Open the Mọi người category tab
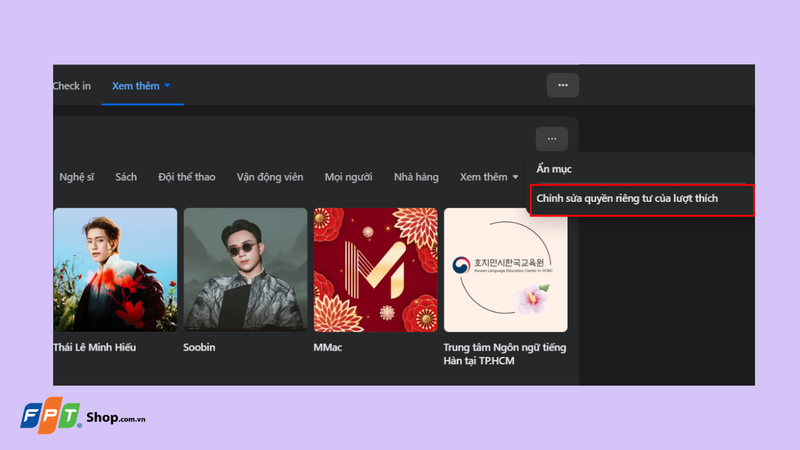The width and height of the screenshot is (800, 450). (x=348, y=177)
